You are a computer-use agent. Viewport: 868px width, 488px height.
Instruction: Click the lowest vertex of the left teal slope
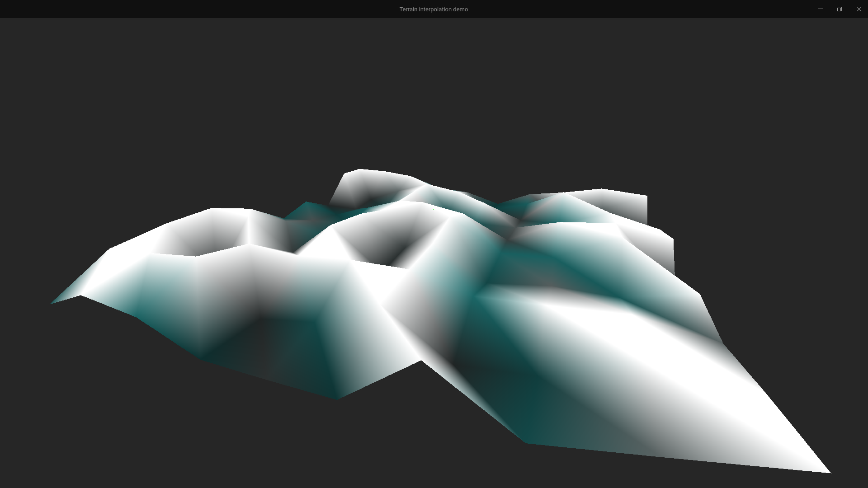(337, 399)
